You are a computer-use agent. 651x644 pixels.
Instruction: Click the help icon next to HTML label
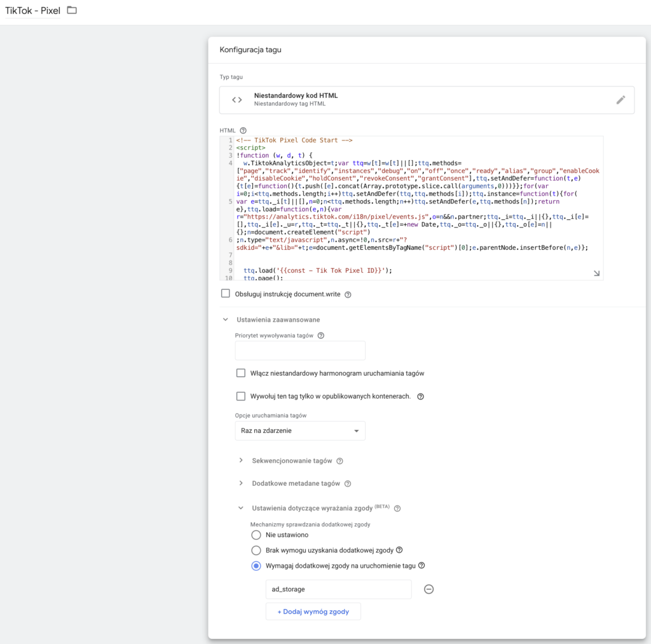tap(243, 130)
